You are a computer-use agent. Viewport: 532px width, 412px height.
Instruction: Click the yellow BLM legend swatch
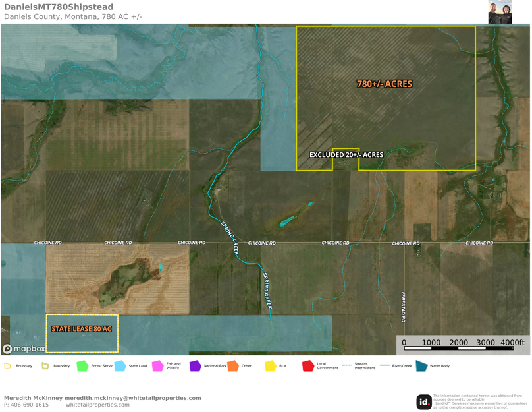tap(270, 365)
